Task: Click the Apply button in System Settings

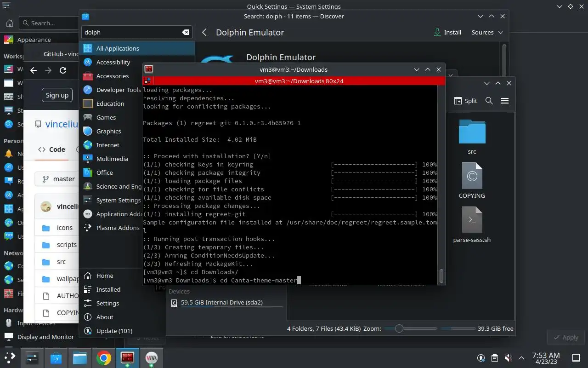Action: coord(565,337)
